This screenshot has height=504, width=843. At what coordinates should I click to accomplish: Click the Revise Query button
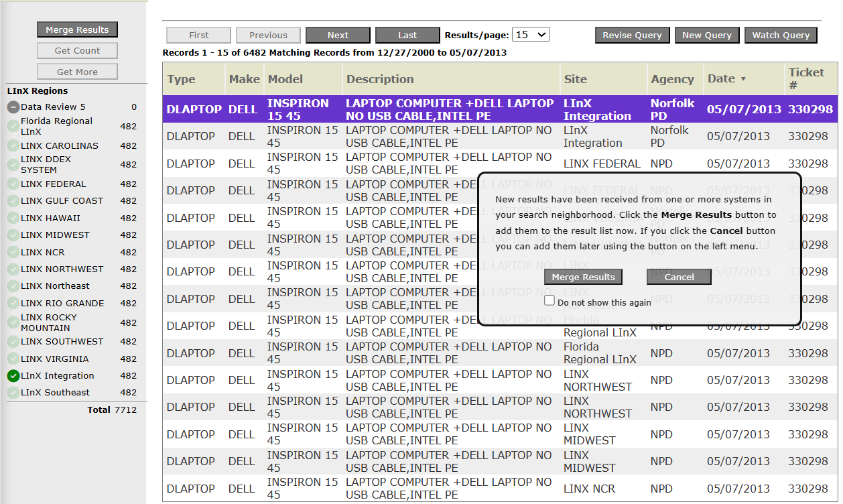pyautogui.click(x=632, y=36)
